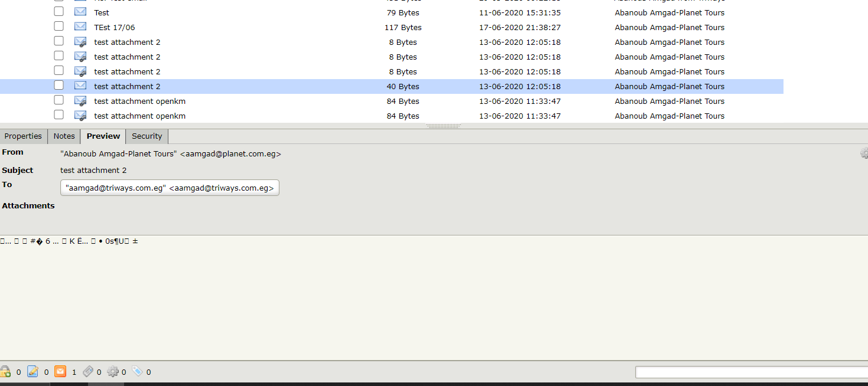
Task: Click the gear icon in bottom status bar
Action: (113, 372)
